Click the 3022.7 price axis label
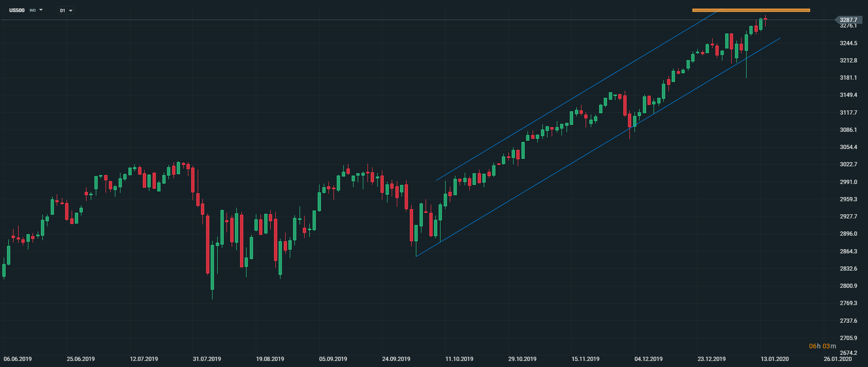Viewport: 868px width, 367px height. (x=848, y=164)
